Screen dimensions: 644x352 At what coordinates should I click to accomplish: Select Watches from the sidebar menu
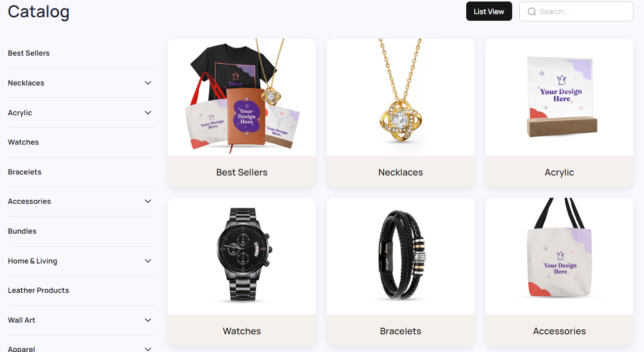(x=23, y=142)
